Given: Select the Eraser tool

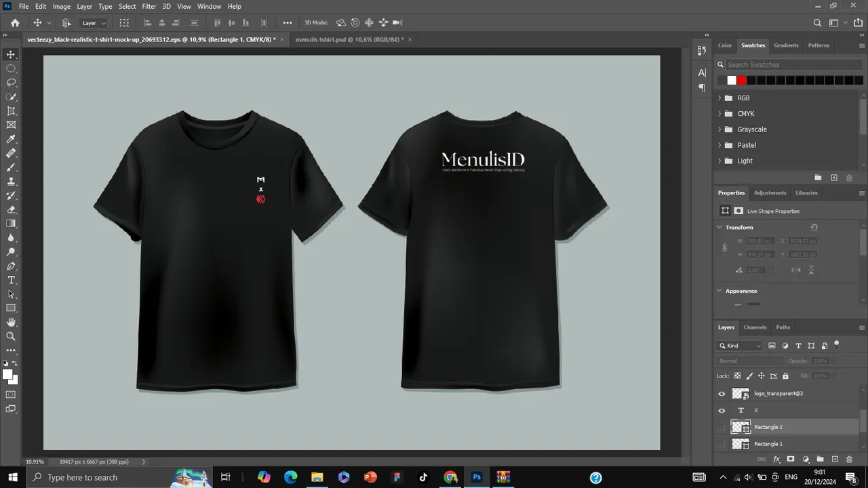Looking at the screenshot, I should pyautogui.click(x=11, y=209).
